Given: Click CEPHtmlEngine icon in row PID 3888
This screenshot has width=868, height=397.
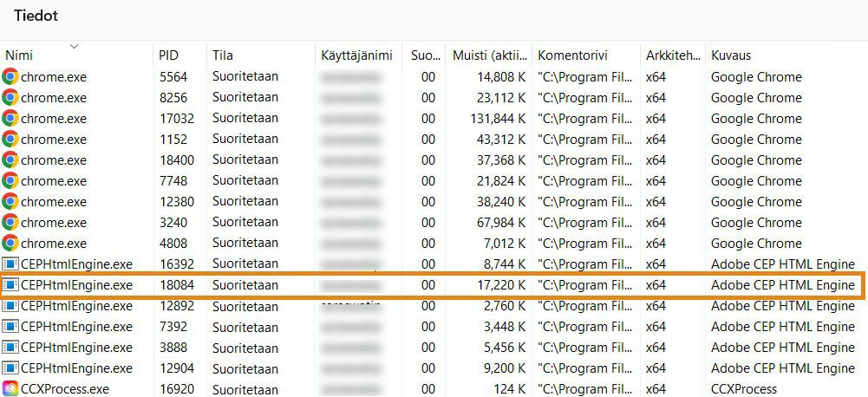Looking at the screenshot, I should 10,348.
